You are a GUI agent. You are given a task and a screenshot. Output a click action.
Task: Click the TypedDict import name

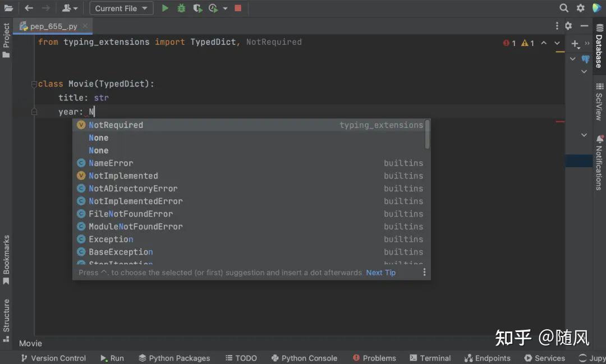pyautogui.click(x=213, y=42)
